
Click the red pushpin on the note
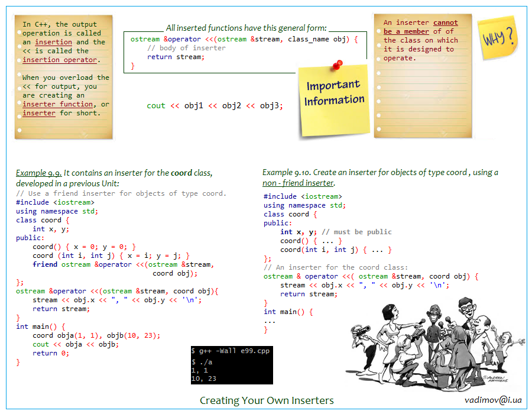[338, 64]
